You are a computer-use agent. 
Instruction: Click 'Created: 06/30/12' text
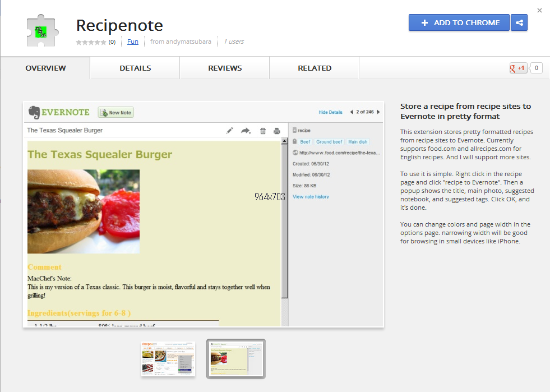pyautogui.click(x=311, y=164)
